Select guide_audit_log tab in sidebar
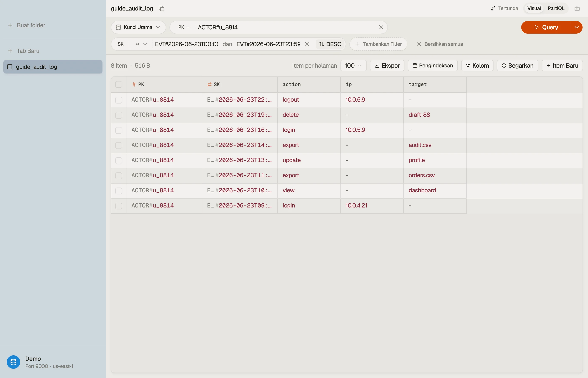Screen dimensions: 588x378 coord(53,67)
